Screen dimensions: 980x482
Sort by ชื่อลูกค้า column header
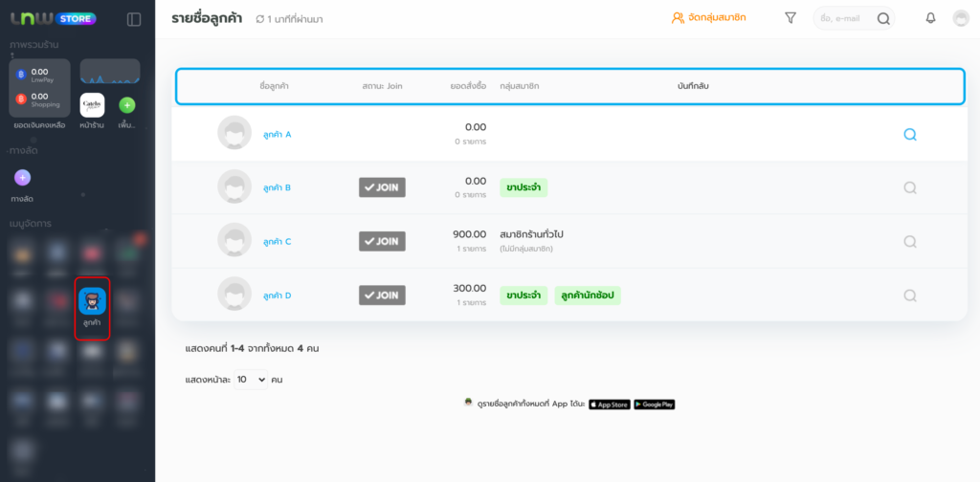(x=274, y=86)
